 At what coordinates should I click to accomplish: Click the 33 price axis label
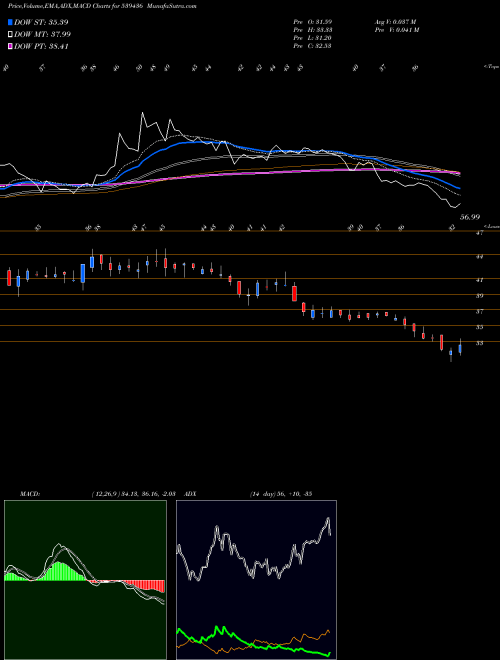point(479,343)
